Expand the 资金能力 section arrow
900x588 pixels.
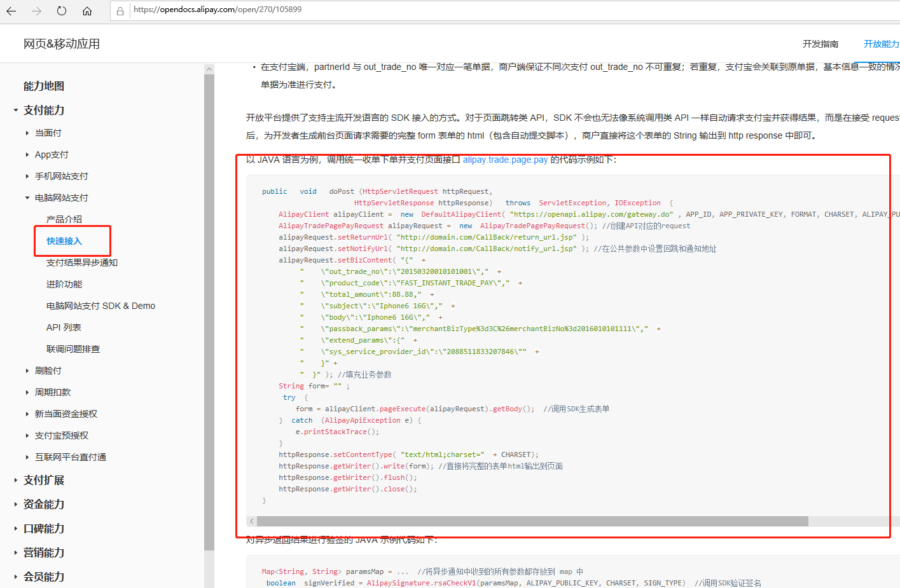pos(16,504)
